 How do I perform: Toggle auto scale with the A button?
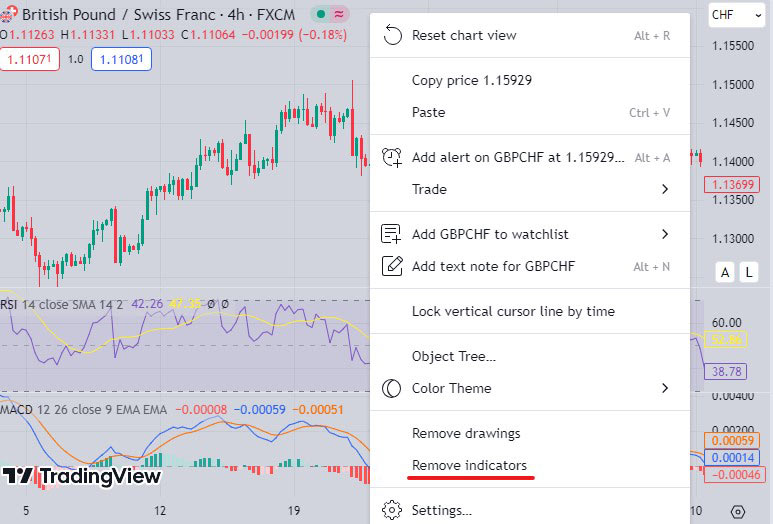point(725,273)
